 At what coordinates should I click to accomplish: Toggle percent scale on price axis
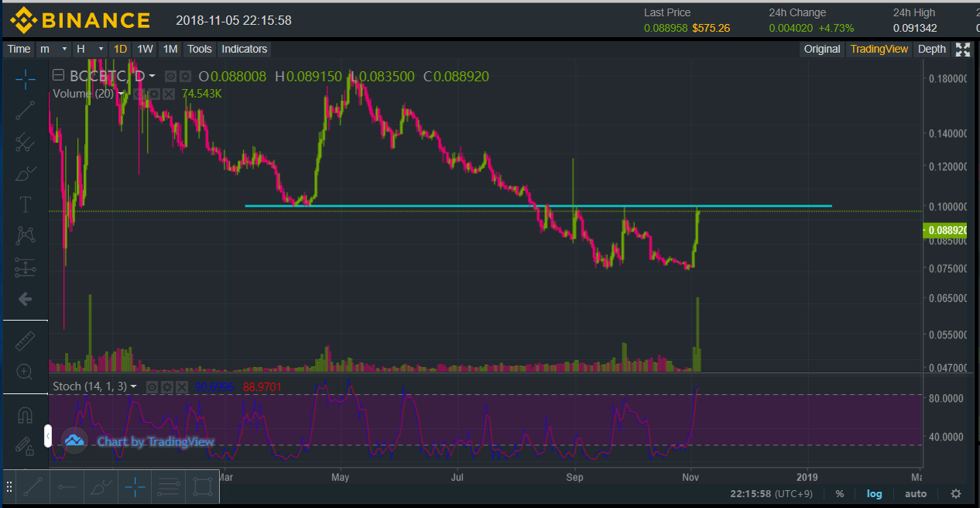[x=839, y=494]
